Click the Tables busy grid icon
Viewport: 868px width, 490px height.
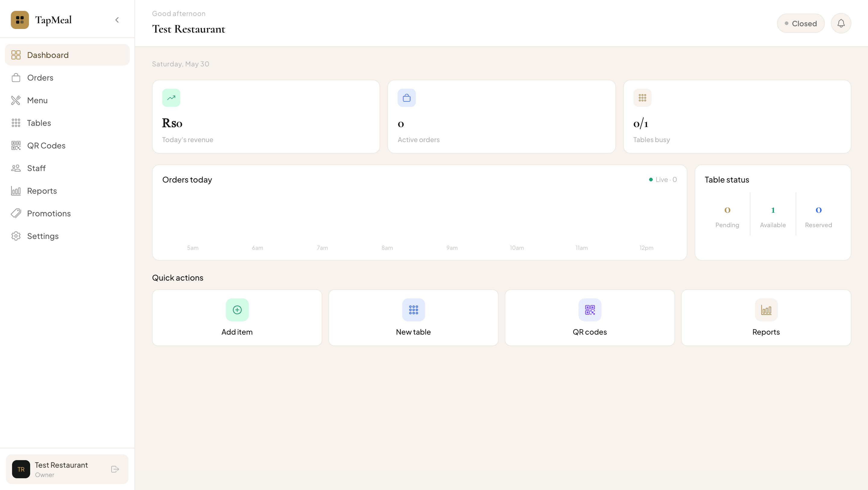[x=642, y=98]
